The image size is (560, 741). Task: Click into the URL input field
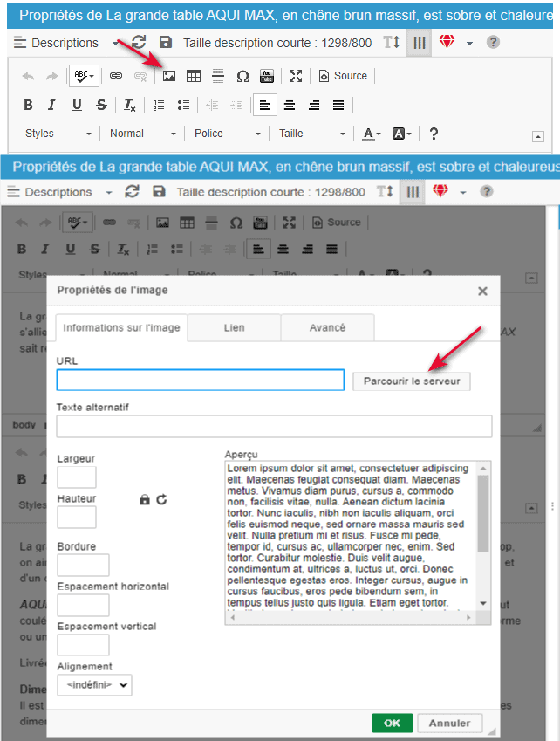(201, 381)
